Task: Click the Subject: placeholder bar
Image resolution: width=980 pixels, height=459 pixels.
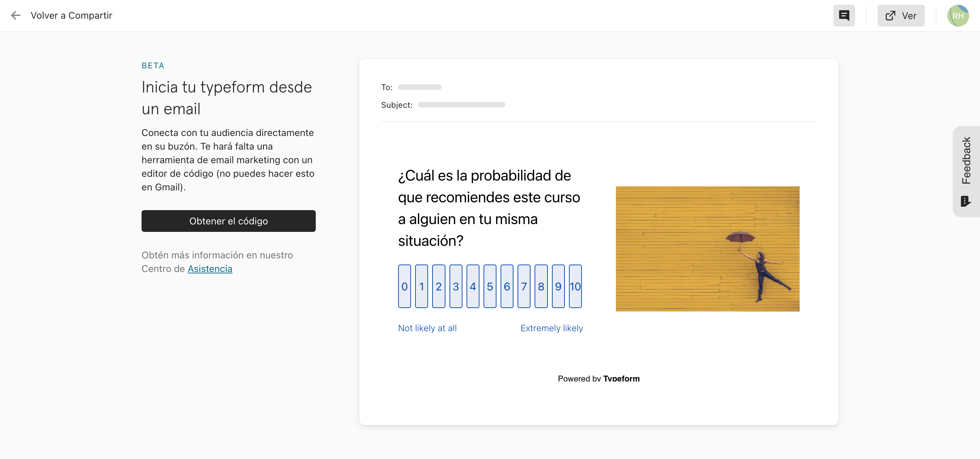Action: pyautogui.click(x=461, y=105)
